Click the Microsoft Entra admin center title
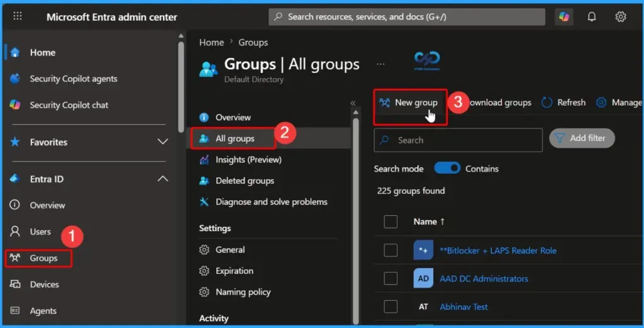The width and height of the screenshot is (644, 328). 112,17
